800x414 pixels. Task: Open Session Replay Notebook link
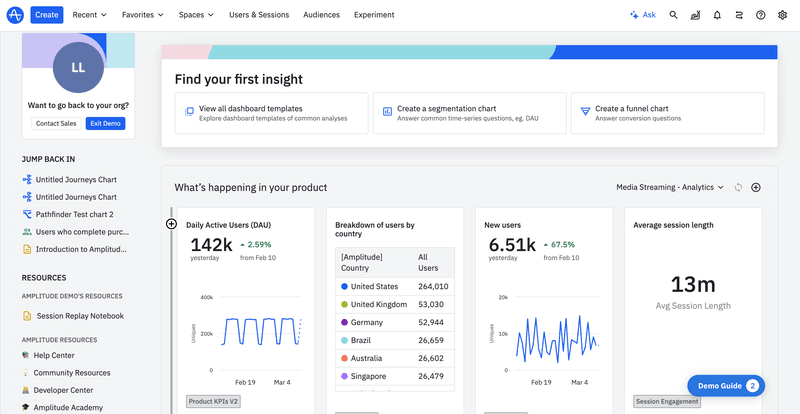(80, 316)
